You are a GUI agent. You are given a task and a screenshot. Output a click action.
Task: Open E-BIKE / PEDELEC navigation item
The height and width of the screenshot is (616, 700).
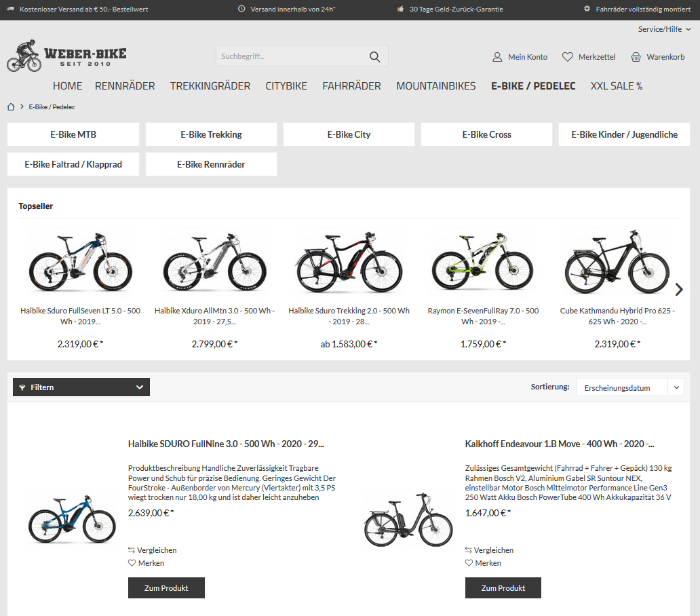(534, 86)
